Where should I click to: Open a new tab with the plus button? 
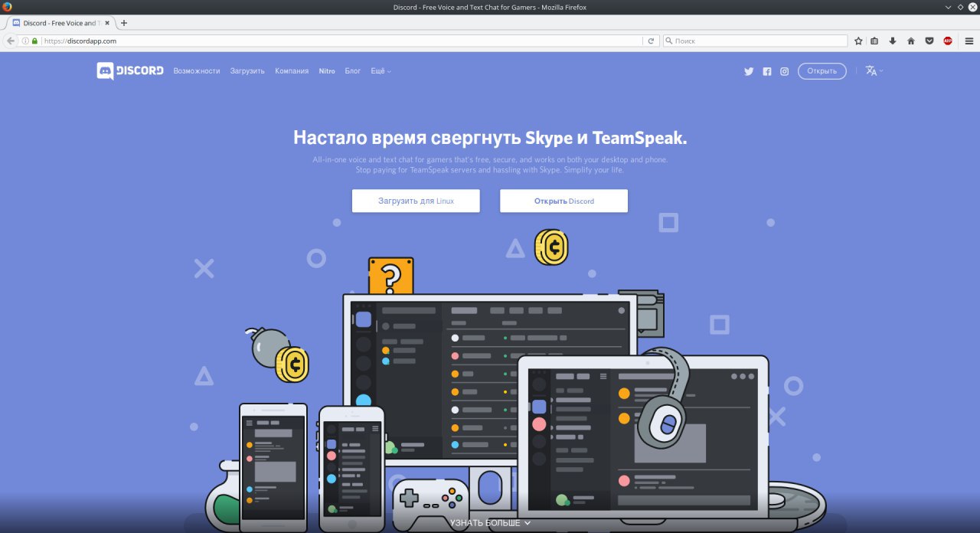point(124,23)
